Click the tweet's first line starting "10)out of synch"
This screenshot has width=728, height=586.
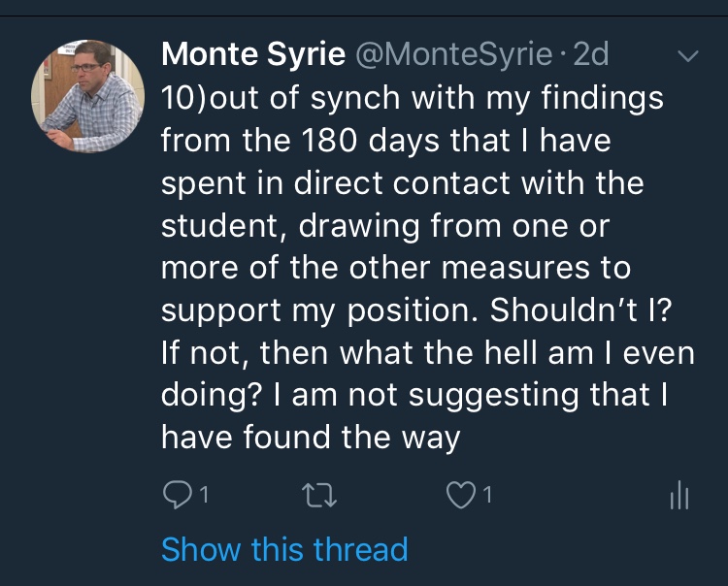pos(412,99)
